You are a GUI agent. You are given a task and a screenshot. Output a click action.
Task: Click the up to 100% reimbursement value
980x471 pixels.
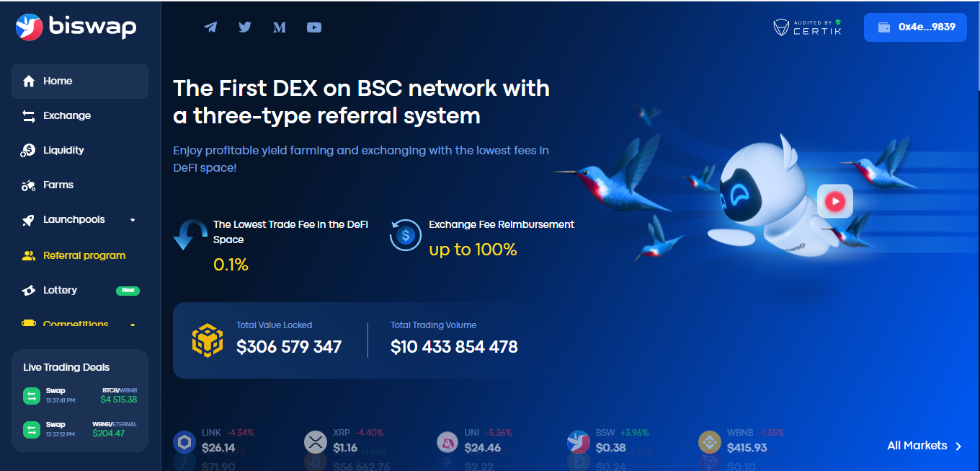pyautogui.click(x=473, y=250)
